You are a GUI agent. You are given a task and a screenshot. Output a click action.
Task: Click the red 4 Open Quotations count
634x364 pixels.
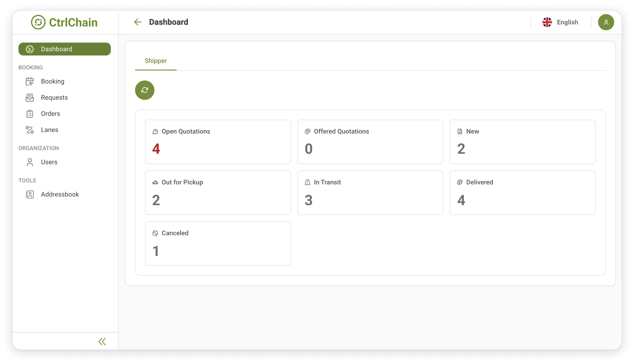(156, 149)
